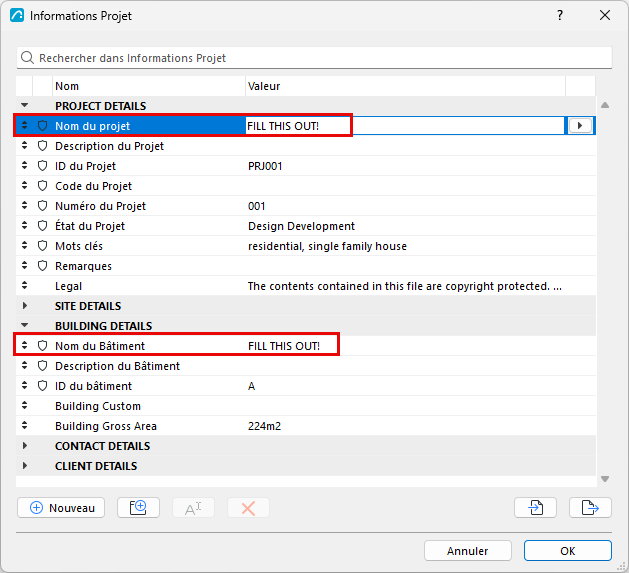This screenshot has height=573, width=629.
Task: Grab the reorder handle of État du Projet
Action: click(24, 226)
